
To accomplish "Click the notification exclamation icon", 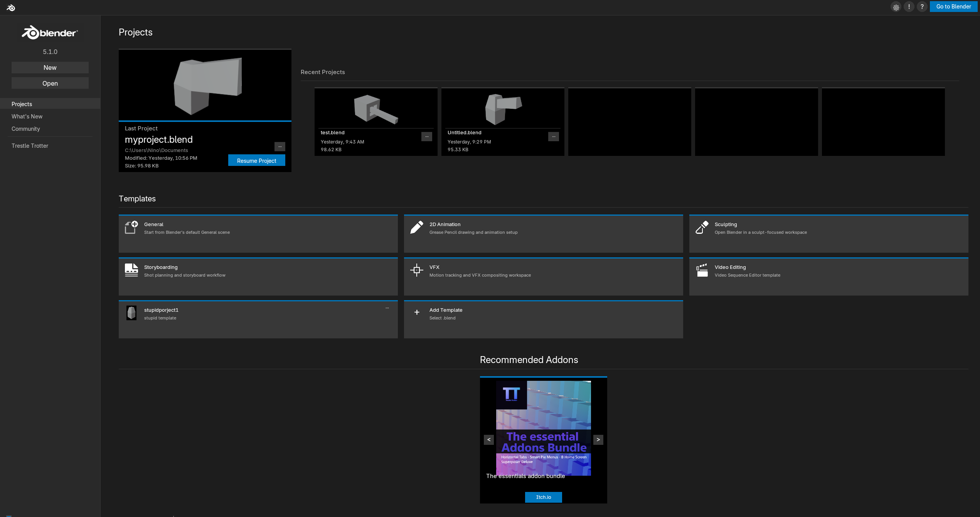I will pos(909,7).
